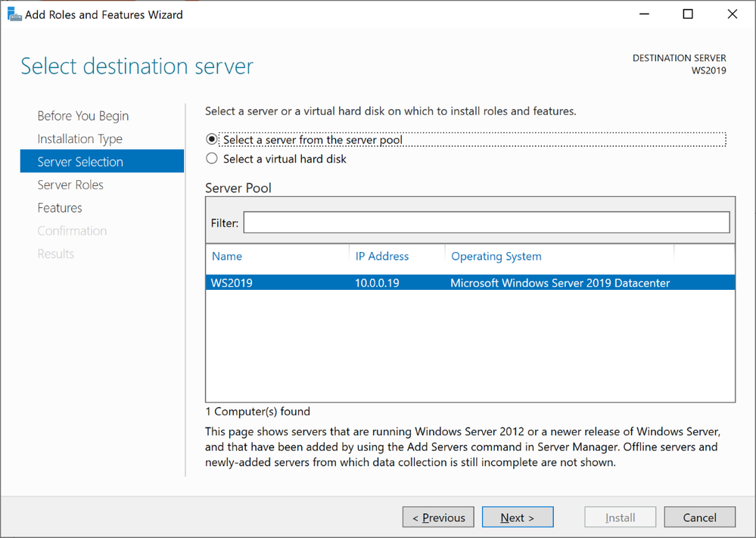Go to the Before You Begin step

(82, 115)
